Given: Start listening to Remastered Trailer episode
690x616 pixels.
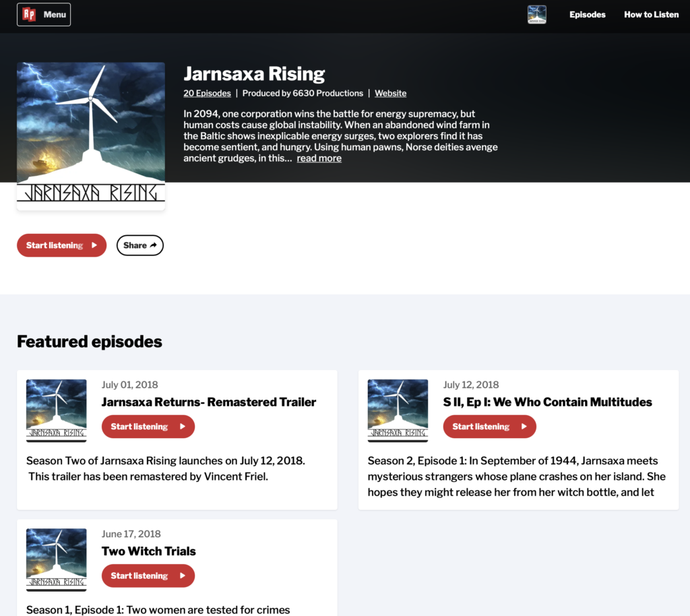Looking at the screenshot, I should (148, 427).
